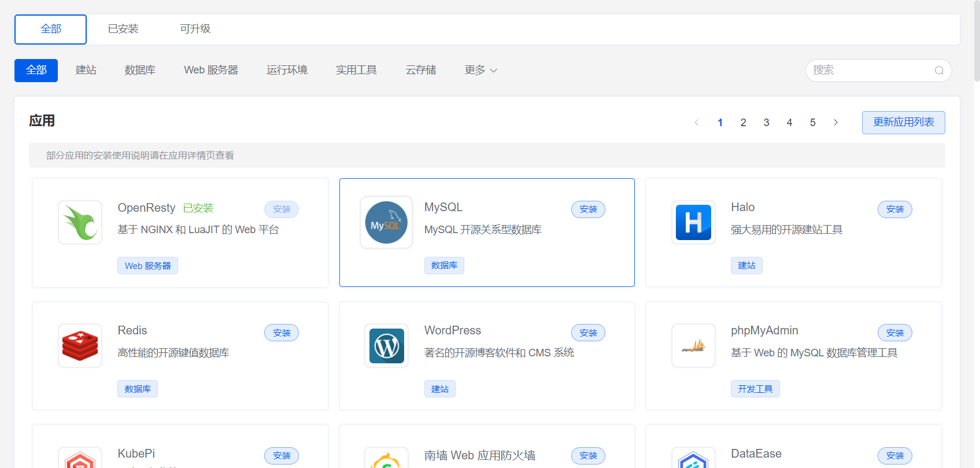Image resolution: width=980 pixels, height=468 pixels.
Task: Click the 更新应用列表 button
Action: point(903,123)
